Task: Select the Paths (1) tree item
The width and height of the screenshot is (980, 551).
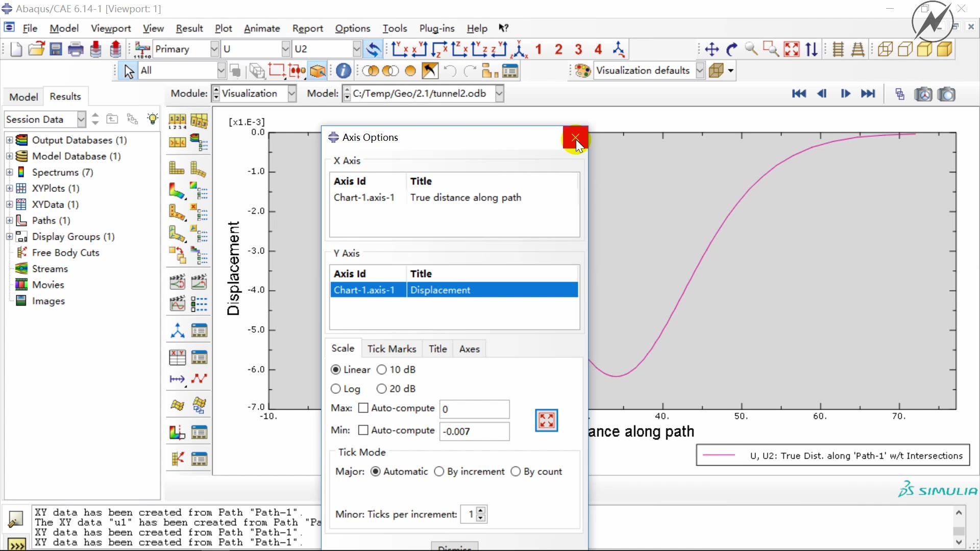Action: (x=51, y=220)
